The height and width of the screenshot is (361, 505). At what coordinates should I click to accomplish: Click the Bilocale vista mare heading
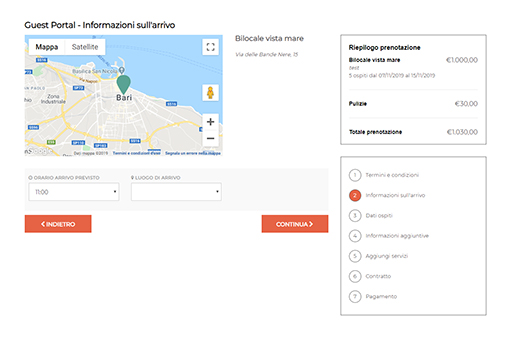click(x=269, y=38)
